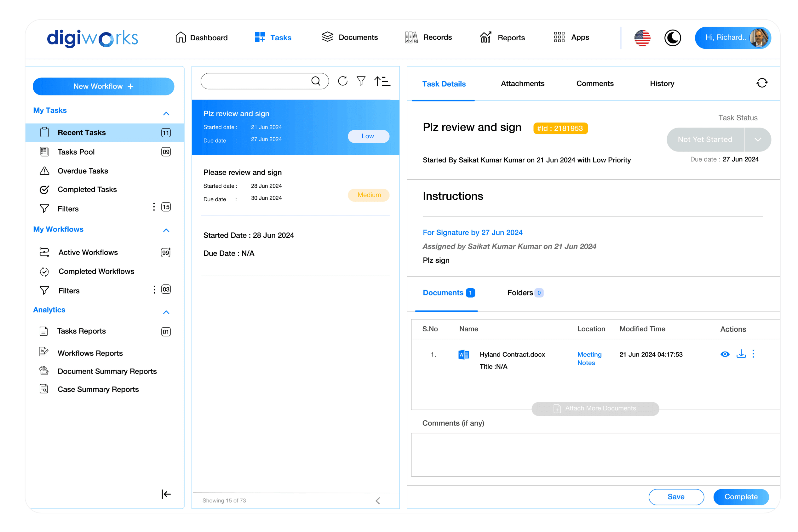Click the sync icon in task details header
Image resolution: width=798 pixels, height=532 pixels.
click(x=762, y=83)
